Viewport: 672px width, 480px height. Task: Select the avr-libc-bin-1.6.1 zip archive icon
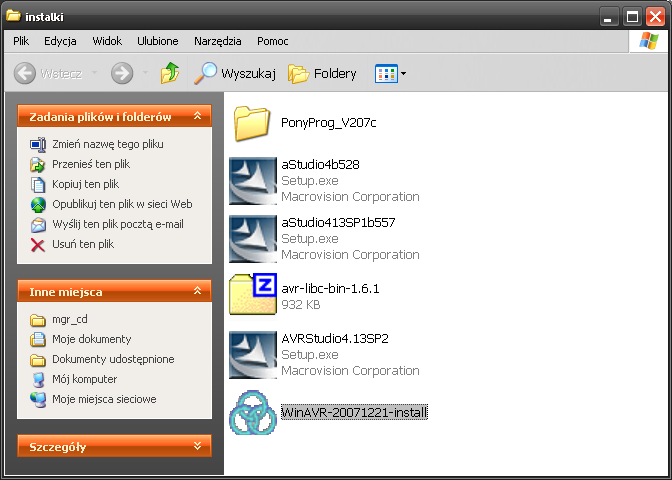click(x=254, y=296)
